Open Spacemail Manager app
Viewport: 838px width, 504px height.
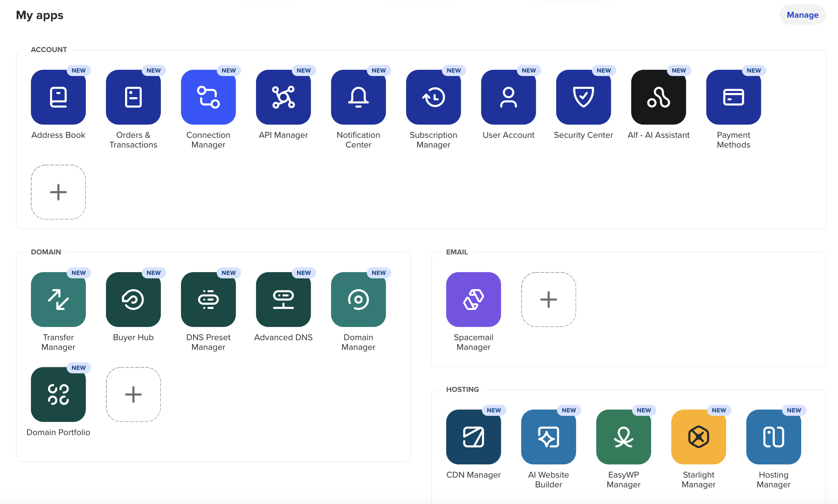(x=474, y=300)
